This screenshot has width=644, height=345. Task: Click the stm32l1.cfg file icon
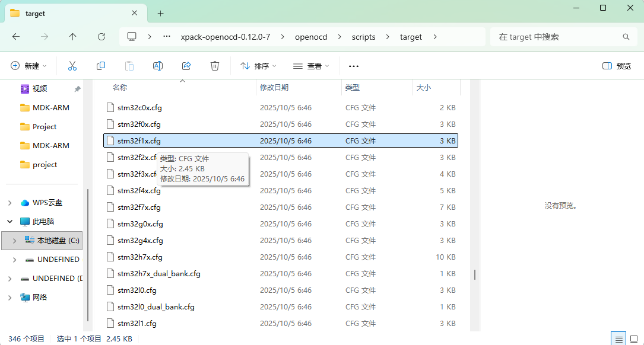tap(110, 323)
